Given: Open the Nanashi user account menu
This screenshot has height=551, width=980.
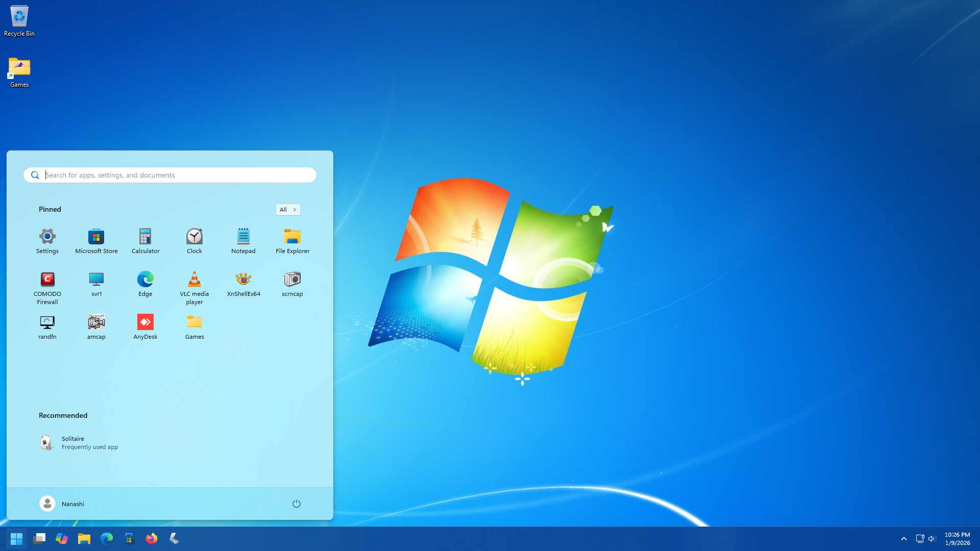Looking at the screenshot, I should coord(62,504).
